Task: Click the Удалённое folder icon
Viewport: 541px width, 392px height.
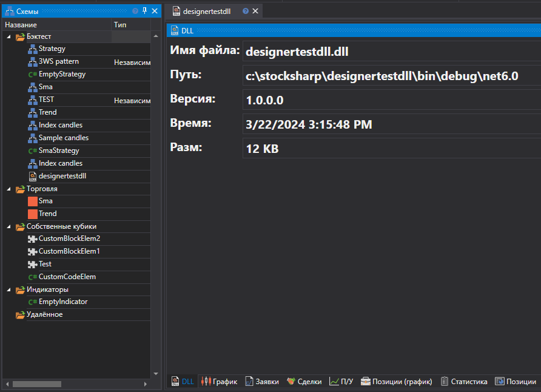Action: point(21,315)
